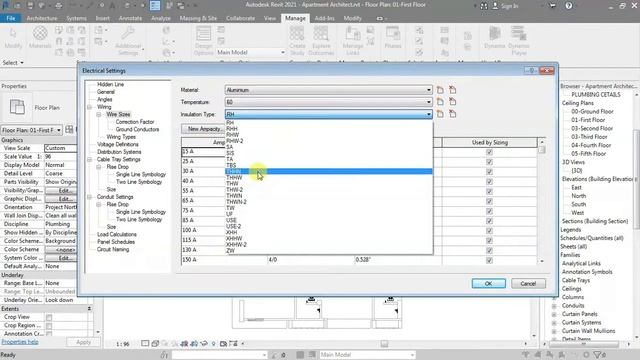Open the File menu

[x=11, y=18]
